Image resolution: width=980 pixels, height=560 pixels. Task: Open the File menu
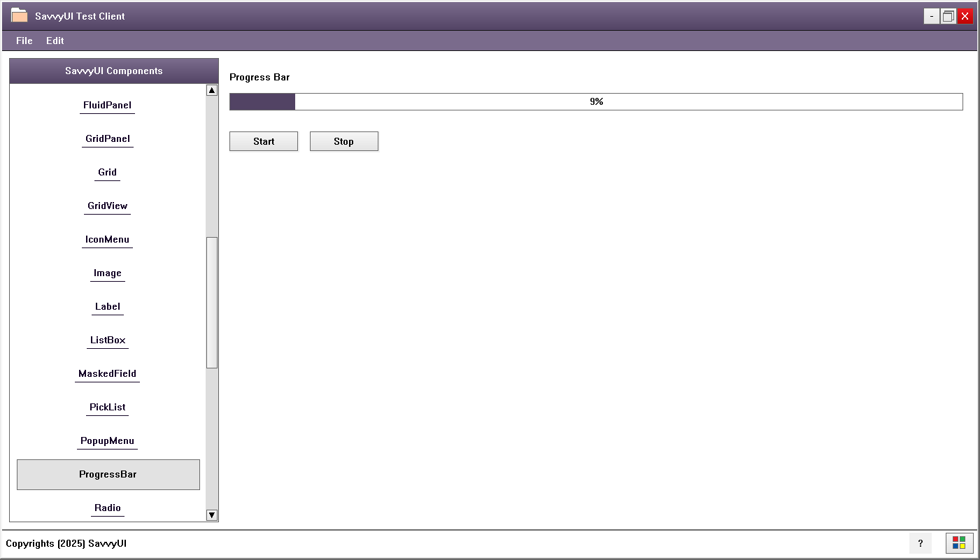[x=24, y=41]
